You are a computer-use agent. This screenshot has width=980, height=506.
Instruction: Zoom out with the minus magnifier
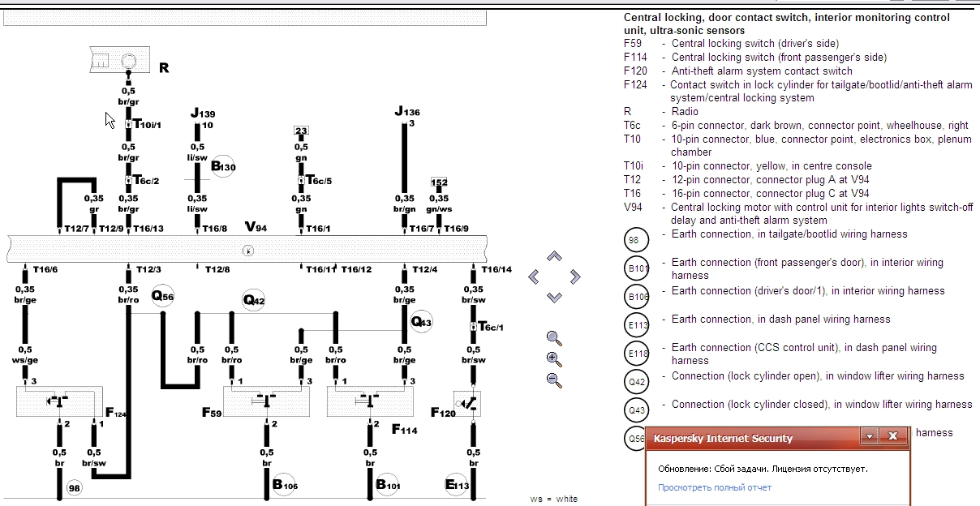(554, 379)
